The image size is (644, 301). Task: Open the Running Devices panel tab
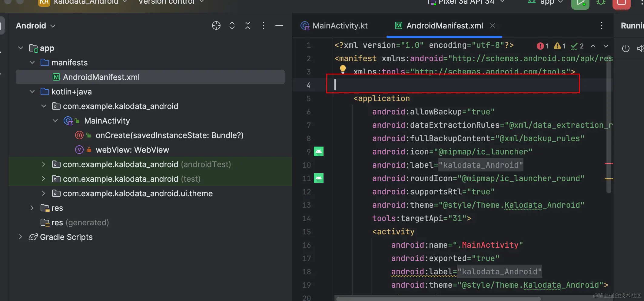point(632,26)
